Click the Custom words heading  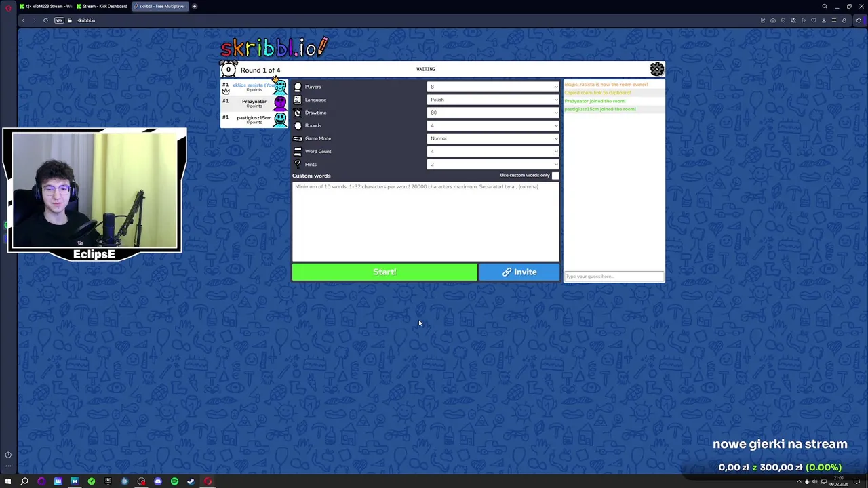pyautogui.click(x=311, y=176)
